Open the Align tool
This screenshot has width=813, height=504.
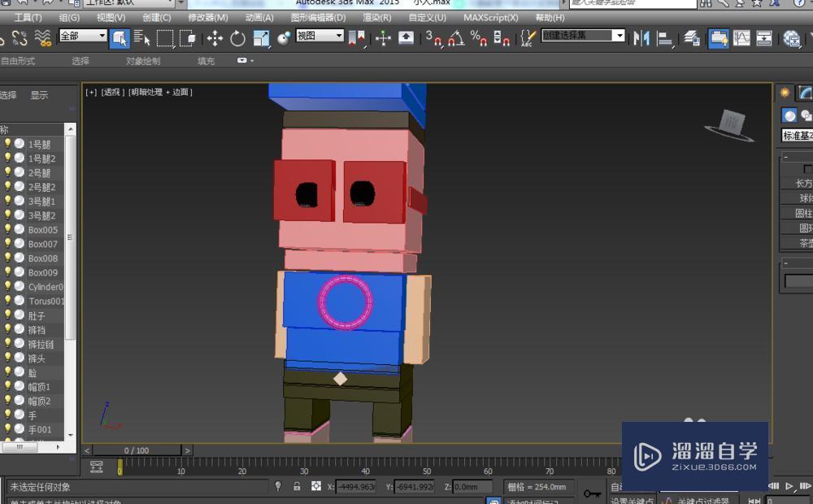click(x=665, y=37)
